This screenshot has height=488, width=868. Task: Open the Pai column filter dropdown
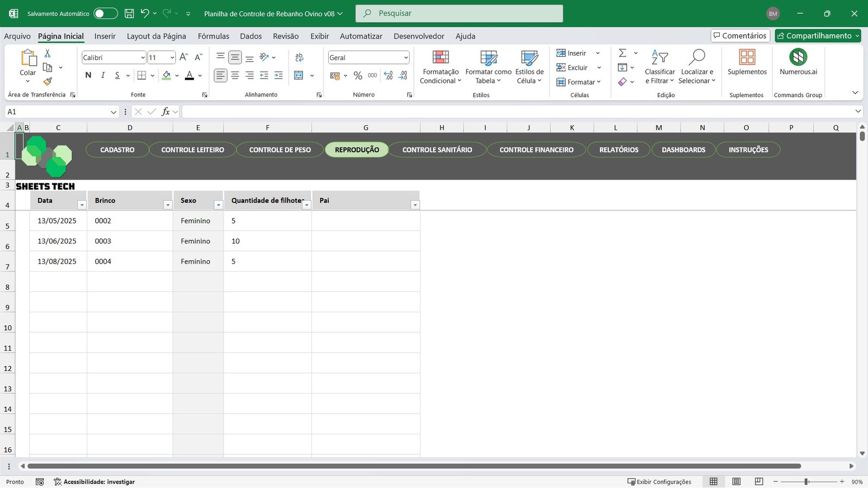tap(415, 205)
